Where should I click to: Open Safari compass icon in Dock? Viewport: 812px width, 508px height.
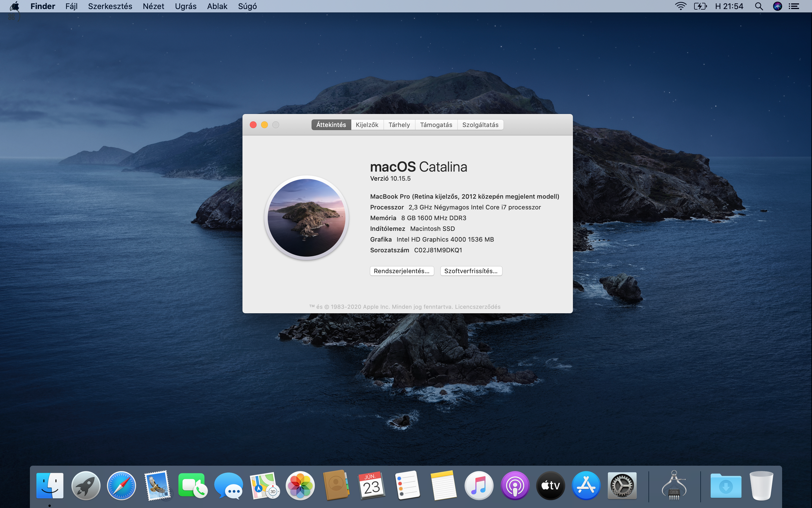click(x=122, y=485)
